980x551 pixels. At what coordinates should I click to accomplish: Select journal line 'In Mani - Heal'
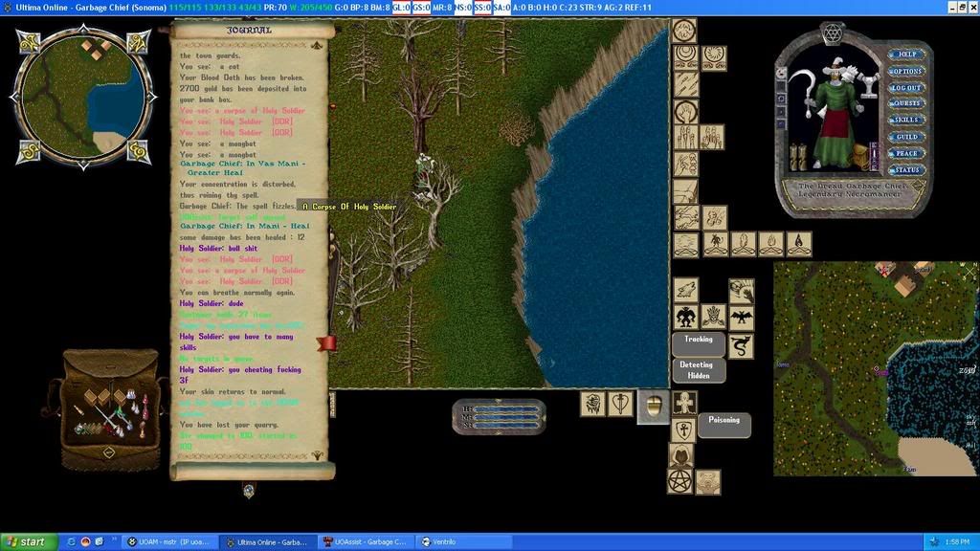[244, 226]
